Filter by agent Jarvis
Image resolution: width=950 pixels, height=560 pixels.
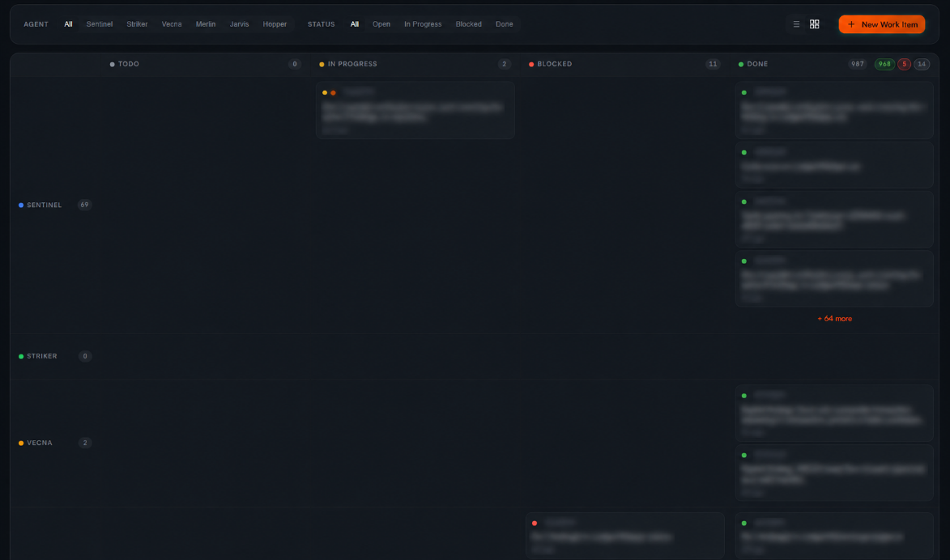click(239, 24)
